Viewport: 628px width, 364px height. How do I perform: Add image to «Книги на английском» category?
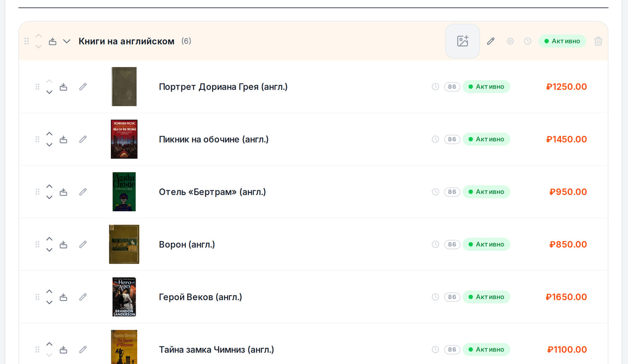click(x=463, y=41)
